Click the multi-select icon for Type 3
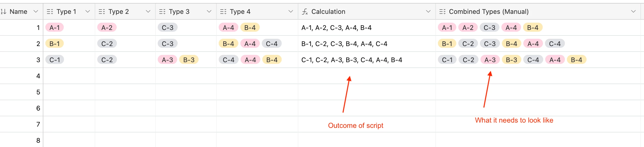644x147 pixels. (x=162, y=12)
